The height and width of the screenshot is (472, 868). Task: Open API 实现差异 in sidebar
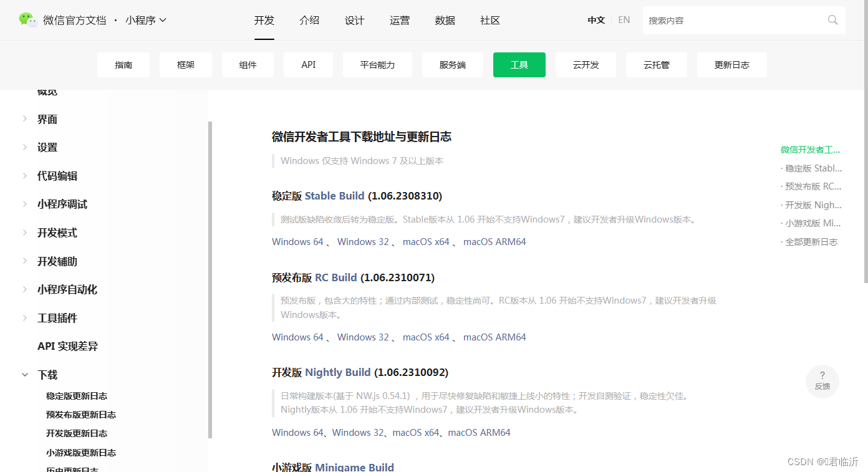(67, 346)
